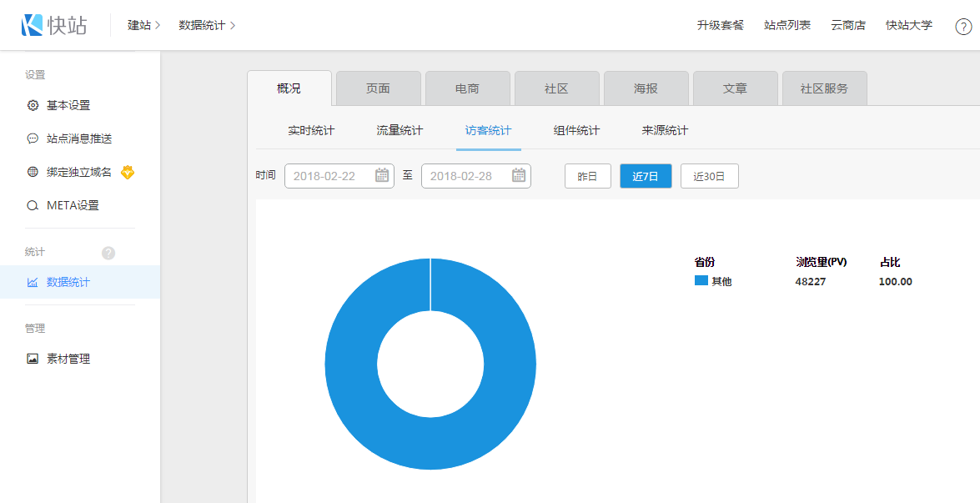The height and width of the screenshot is (503, 980).
Task: Click the start date field 2018-02-22
Action: click(x=329, y=176)
